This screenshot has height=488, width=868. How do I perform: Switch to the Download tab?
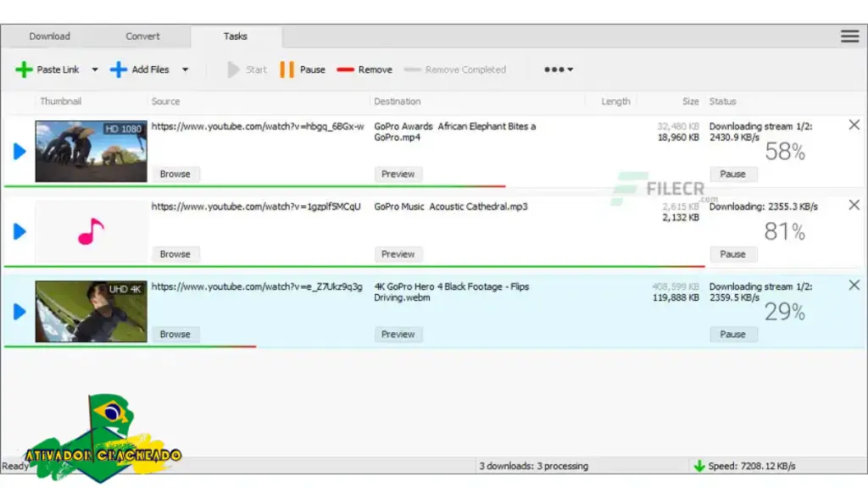(x=50, y=36)
